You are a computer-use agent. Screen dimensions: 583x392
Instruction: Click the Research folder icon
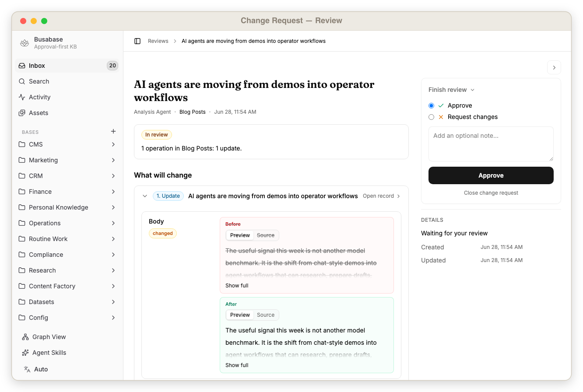(x=22, y=270)
